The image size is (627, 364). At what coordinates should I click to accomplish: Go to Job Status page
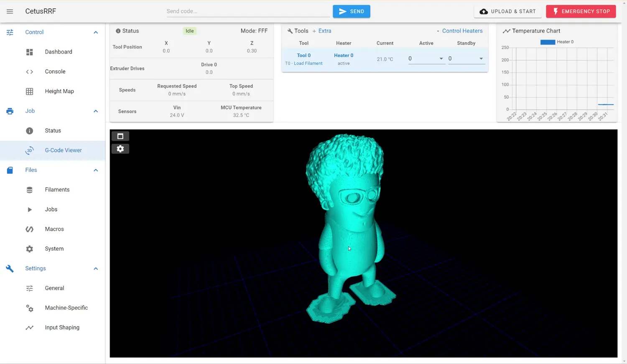tap(53, 131)
